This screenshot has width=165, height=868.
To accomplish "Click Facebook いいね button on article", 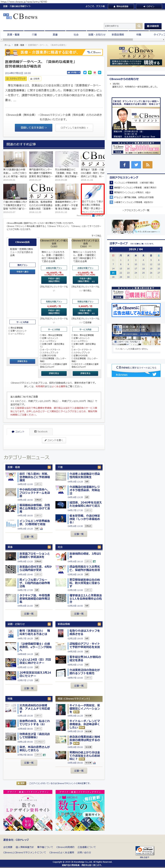I will 74,72.
